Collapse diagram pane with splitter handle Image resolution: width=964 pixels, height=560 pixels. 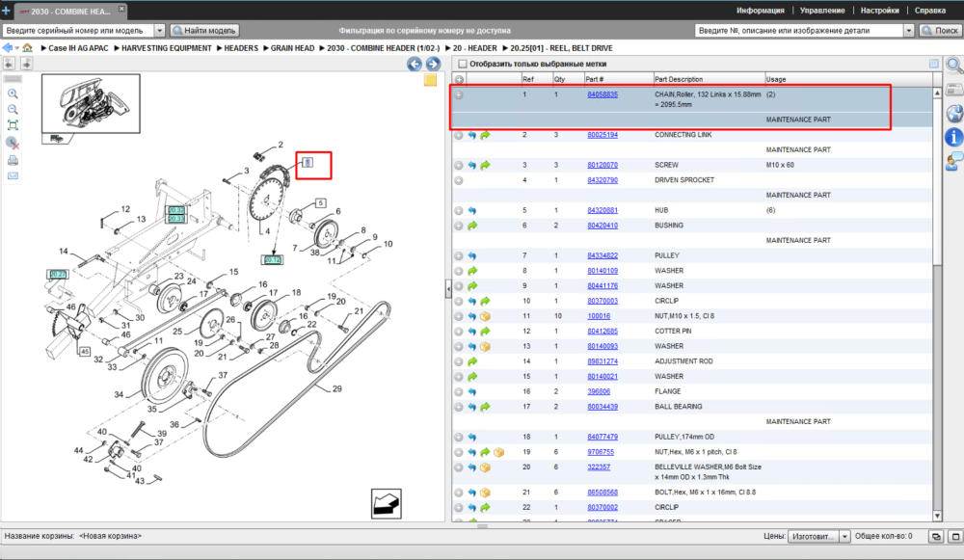coord(448,288)
